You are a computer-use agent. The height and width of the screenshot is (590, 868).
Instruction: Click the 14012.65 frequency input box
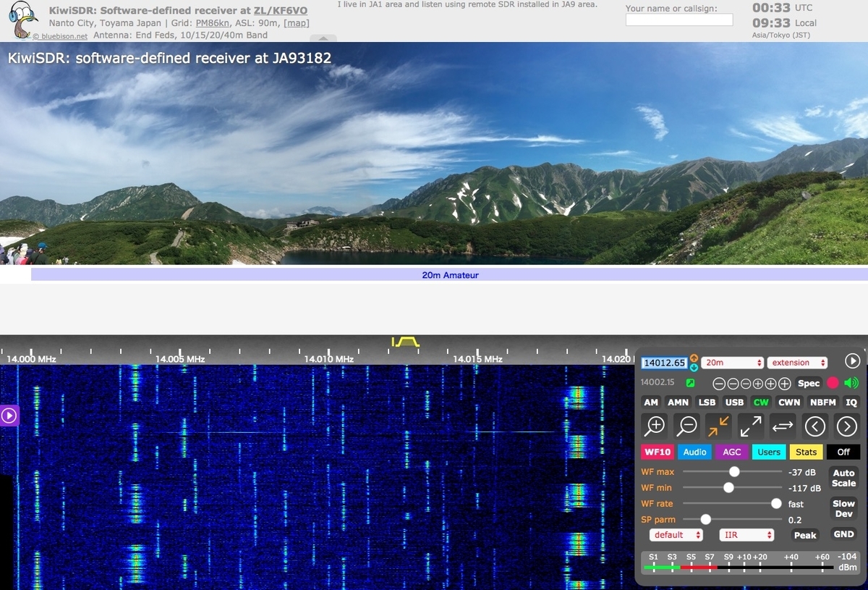(664, 363)
